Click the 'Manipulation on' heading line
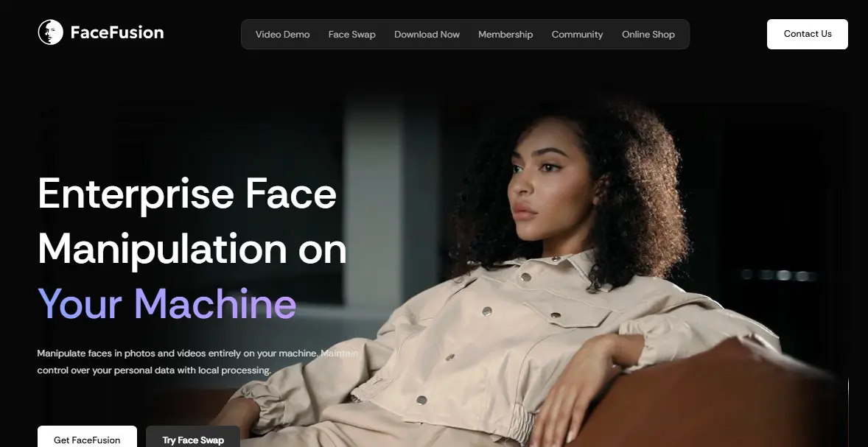This screenshot has height=447, width=868. point(192,248)
